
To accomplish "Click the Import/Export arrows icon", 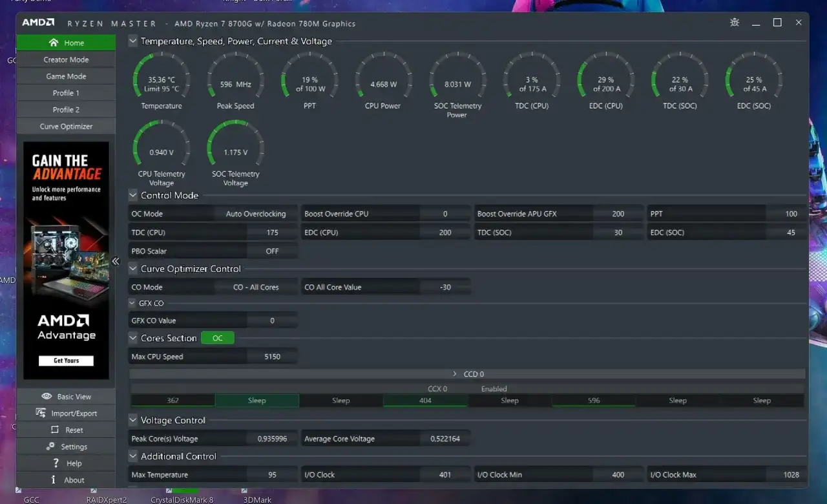I will (41, 414).
